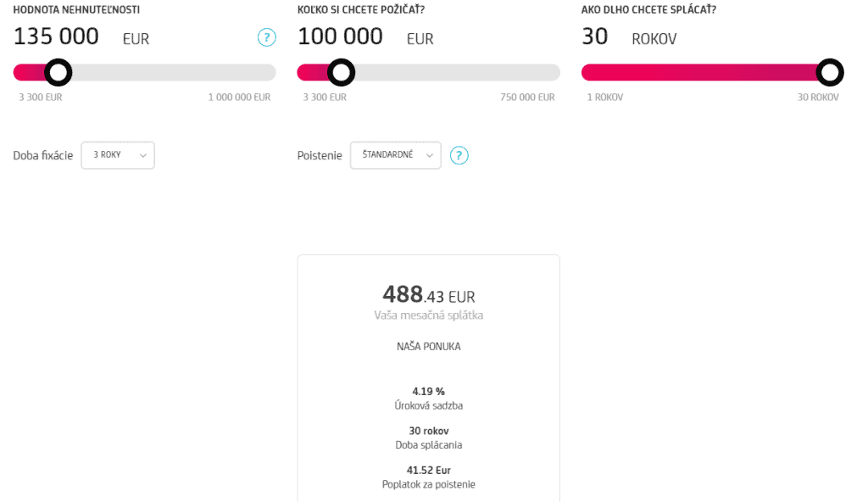Screen dimensions: 868x502
Task: Open the Poistenie ŠTANDARDNÉ dropdown
Action: pyautogui.click(x=396, y=155)
